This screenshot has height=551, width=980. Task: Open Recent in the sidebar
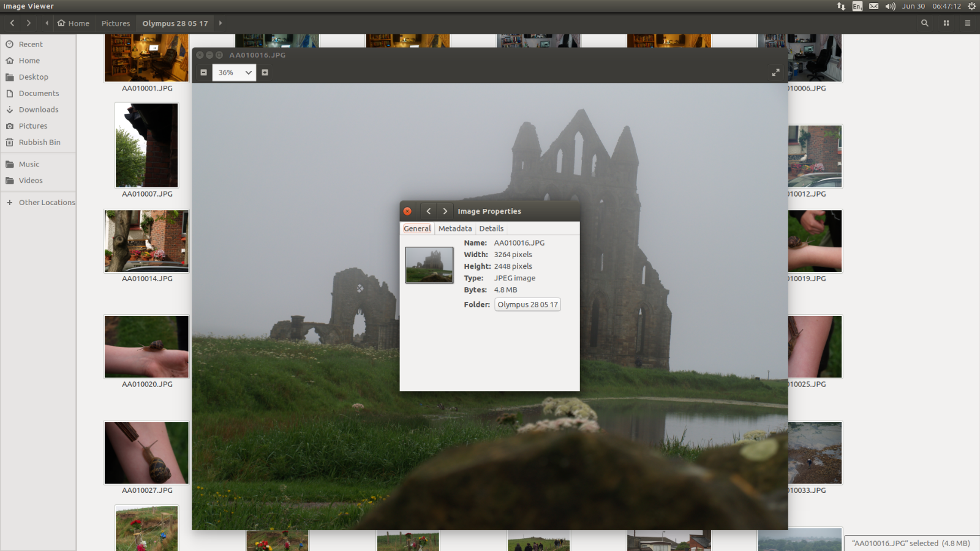[38, 44]
